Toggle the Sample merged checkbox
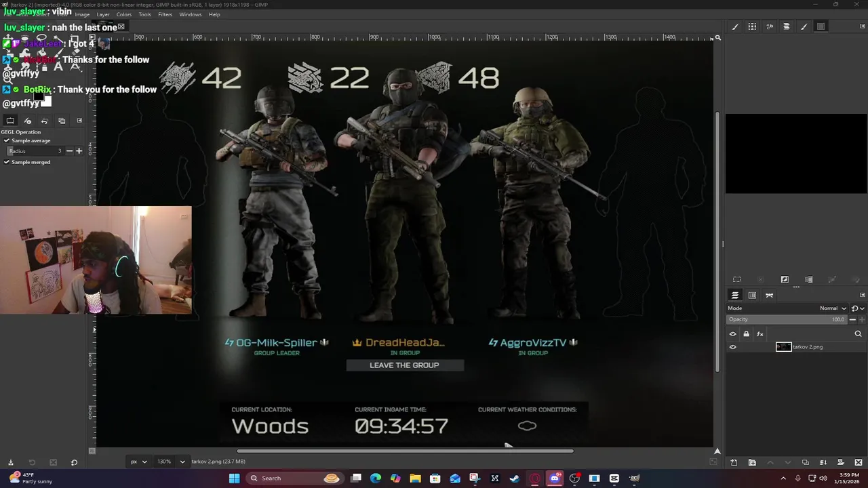Image resolution: width=868 pixels, height=488 pixels. click(7, 162)
